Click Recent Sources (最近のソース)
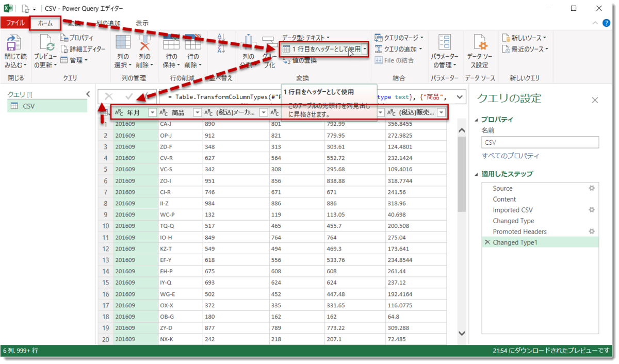This screenshot has width=619, height=364. pyautogui.click(x=525, y=49)
